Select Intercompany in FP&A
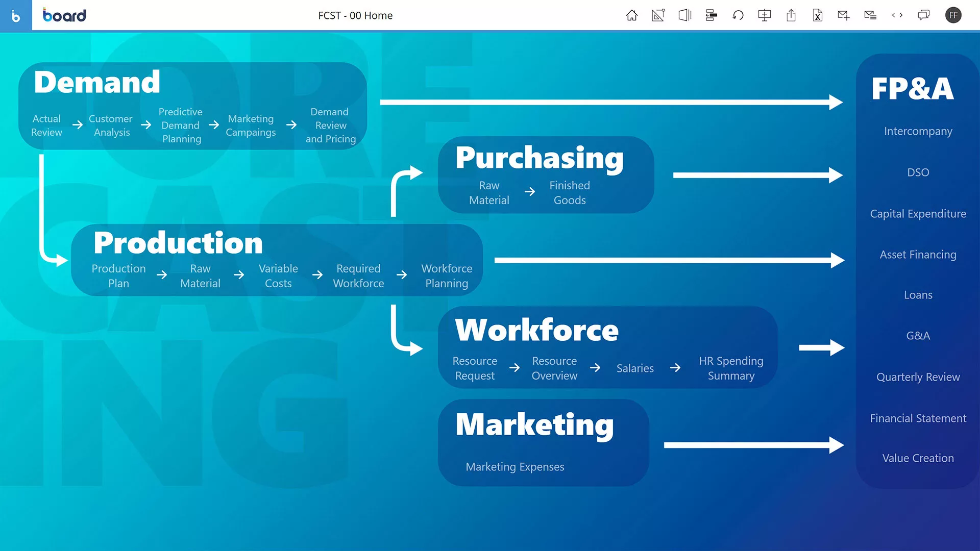 click(918, 132)
